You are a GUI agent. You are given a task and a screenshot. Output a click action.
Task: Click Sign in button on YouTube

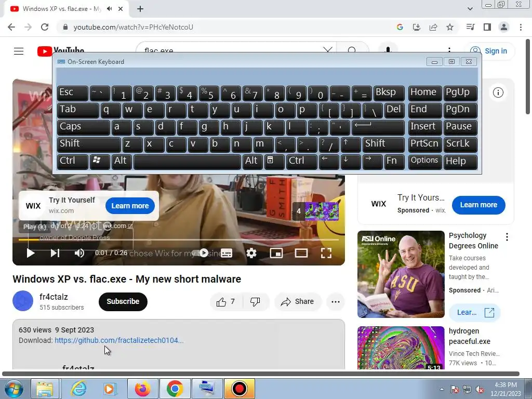[489, 51]
